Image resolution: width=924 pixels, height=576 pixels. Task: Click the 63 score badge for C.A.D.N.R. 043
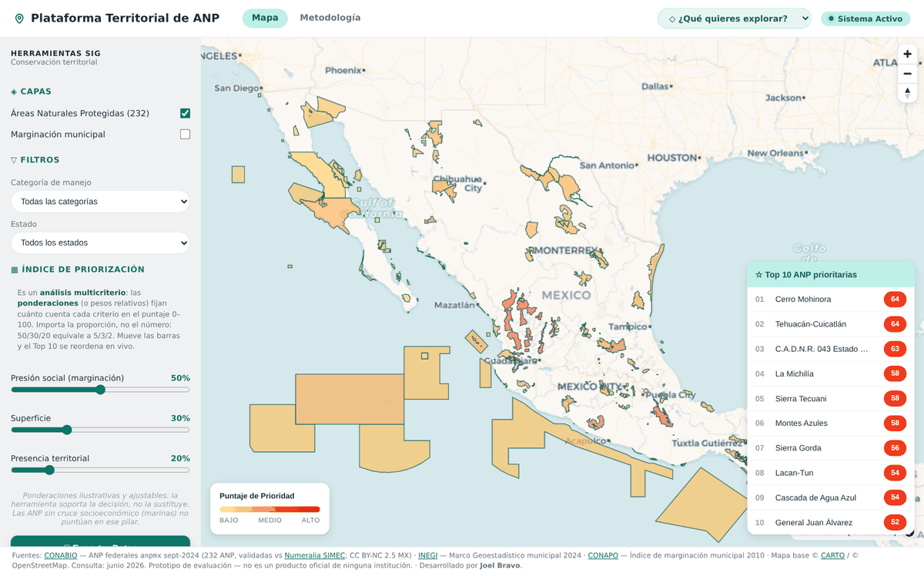(895, 349)
